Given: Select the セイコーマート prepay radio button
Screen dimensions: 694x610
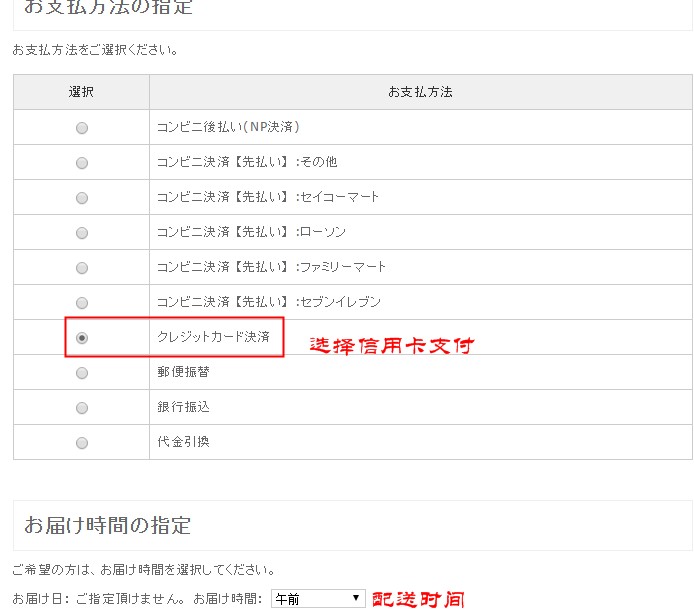Looking at the screenshot, I should 82,198.
